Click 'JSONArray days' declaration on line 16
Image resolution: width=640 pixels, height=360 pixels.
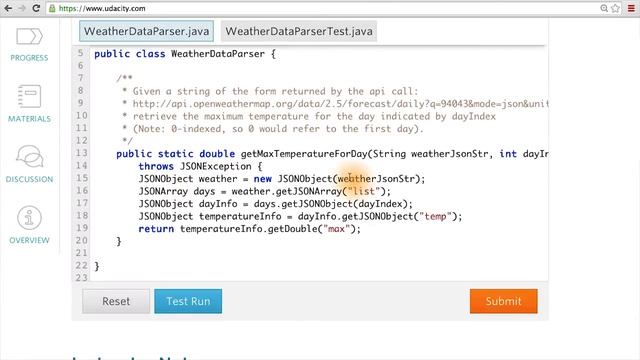177,191
